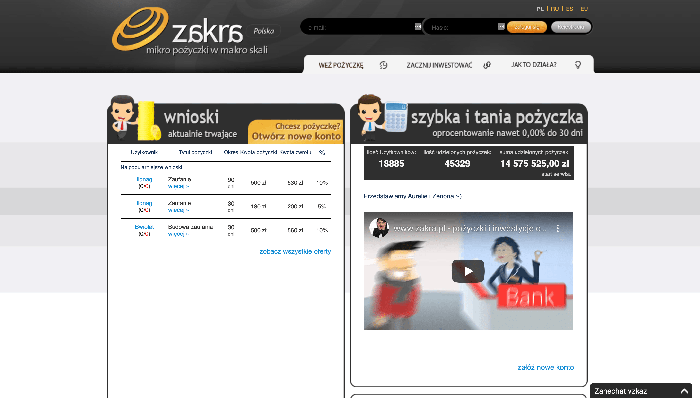Click zobacz wszystkie oferty link
Image resolution: width=700 pixels, height=398 pixels.
click(295, 252)
